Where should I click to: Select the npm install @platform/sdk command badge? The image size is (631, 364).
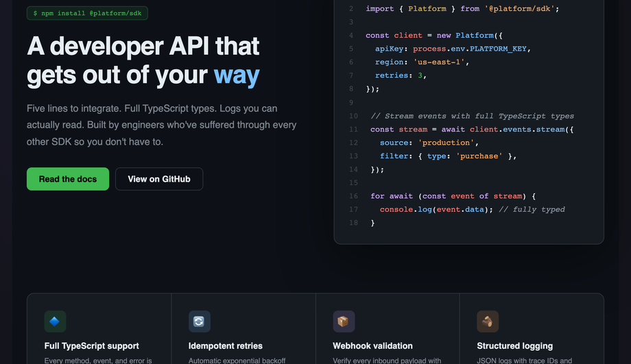[87, 13]
